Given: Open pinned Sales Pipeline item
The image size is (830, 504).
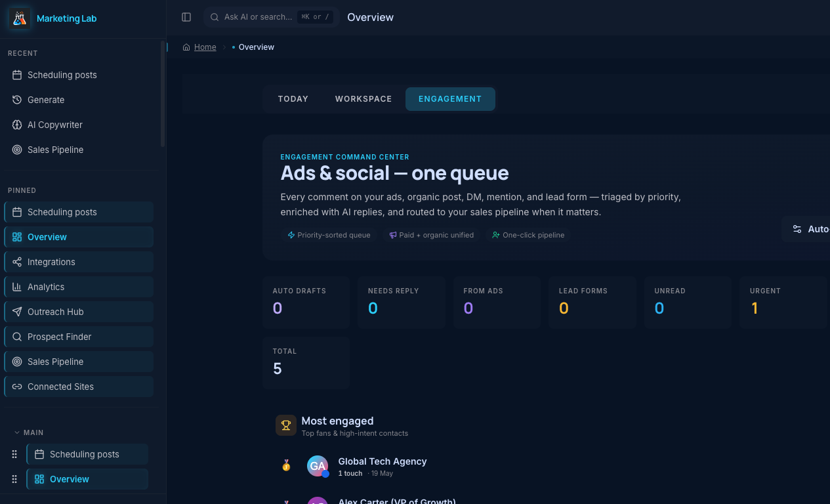Looking at the screenshot, I should [x=79, y=362].
